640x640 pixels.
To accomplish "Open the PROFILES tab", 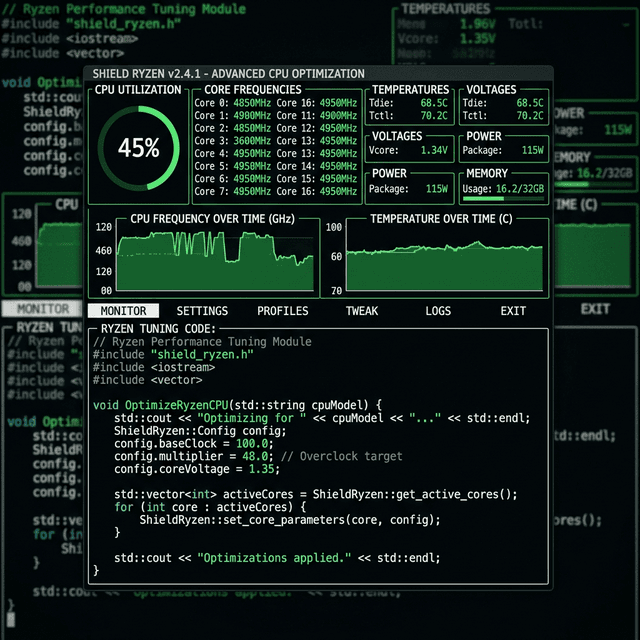I will (282, 311).
